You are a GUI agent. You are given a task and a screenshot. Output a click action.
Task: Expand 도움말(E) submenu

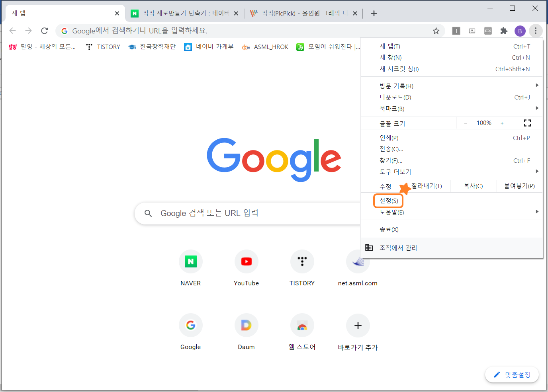coord(452,212)
